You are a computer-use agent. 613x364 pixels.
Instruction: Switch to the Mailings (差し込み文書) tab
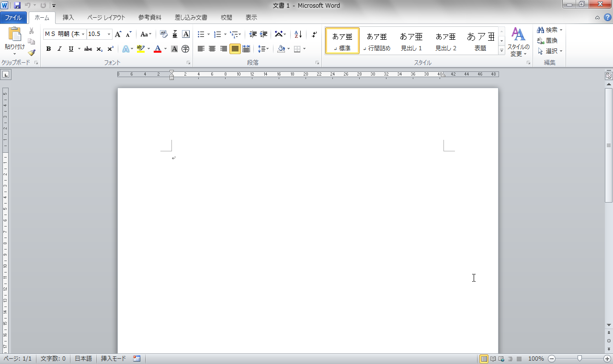coord(191,18)
